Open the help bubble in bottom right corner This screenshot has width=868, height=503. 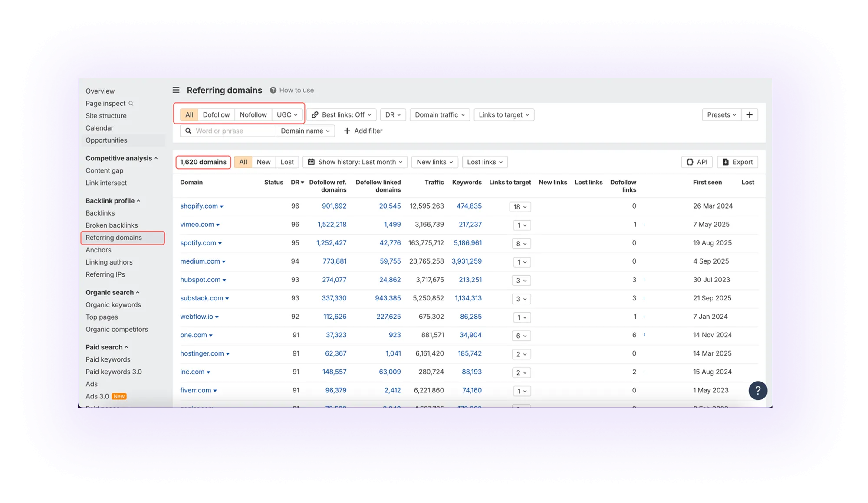[x=758, y=391]
